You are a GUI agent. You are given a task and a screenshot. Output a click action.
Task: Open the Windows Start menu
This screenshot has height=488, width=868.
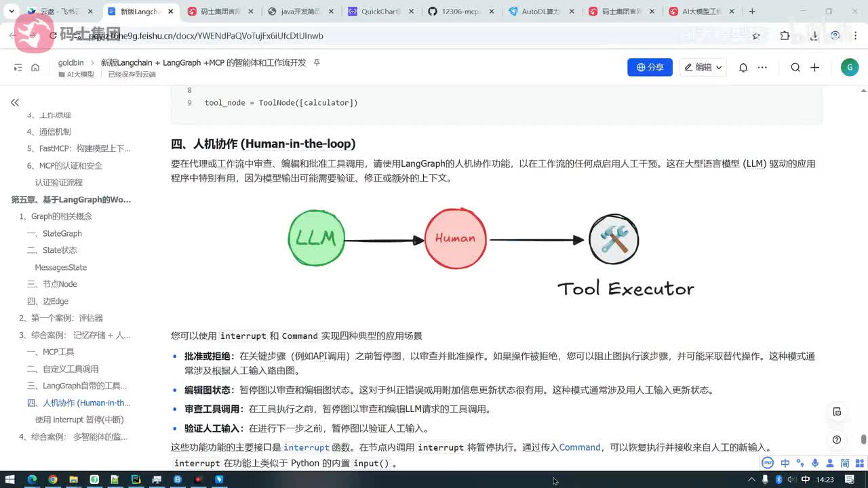(x=11, y=479)
